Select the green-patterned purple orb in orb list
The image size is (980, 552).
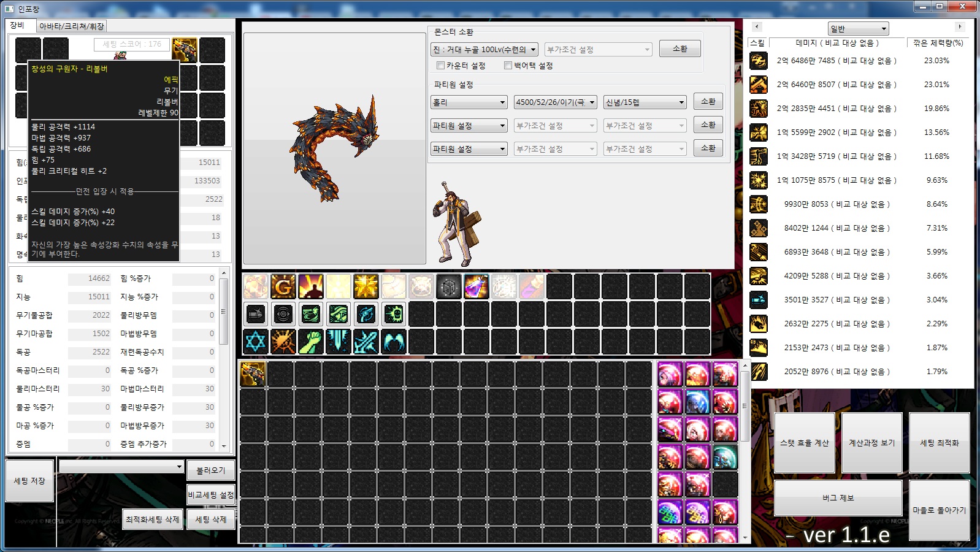(670, 512)
